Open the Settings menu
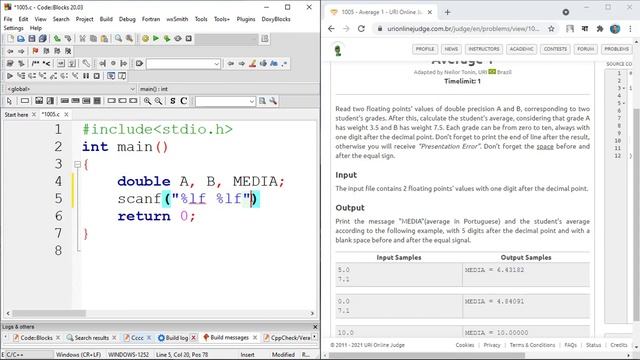Viewport: 640px width, 360px height. (13, 28)
